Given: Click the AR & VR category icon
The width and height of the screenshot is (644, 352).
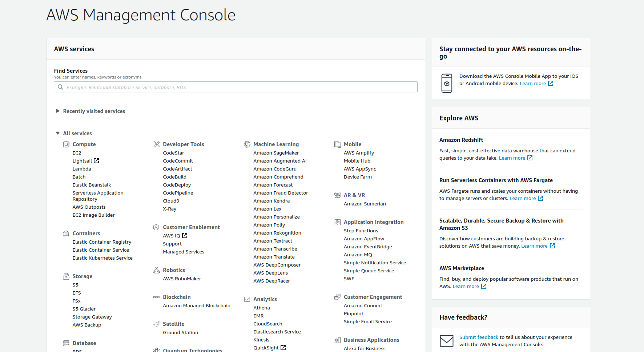Looking at the screenshot, I should tap(338, 195).
